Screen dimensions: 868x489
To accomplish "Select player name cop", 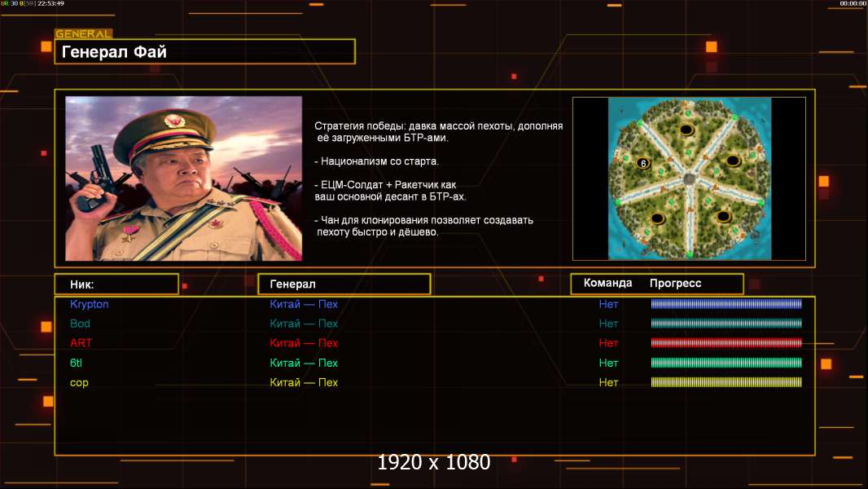I will (79, 383).
